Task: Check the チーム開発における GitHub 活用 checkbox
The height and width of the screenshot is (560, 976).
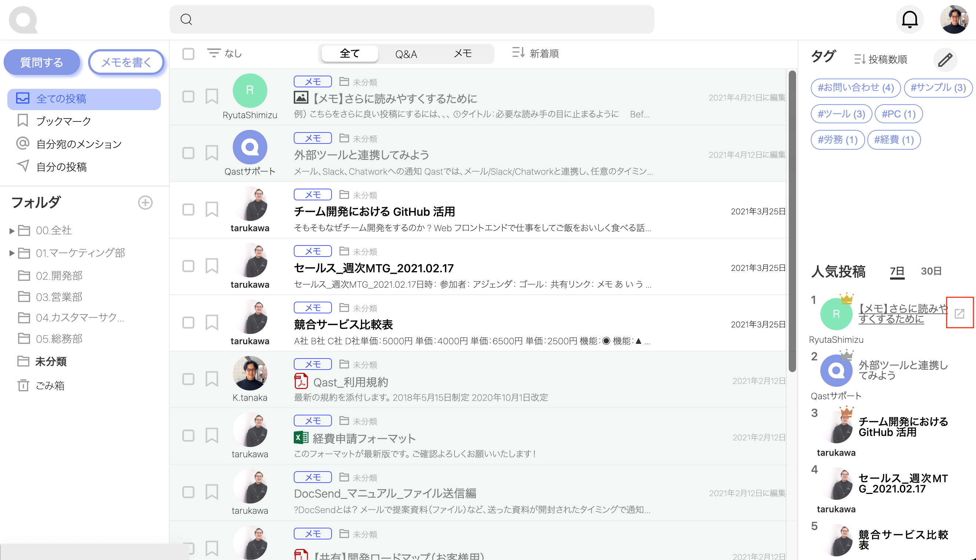Action: tap(188, 210)
